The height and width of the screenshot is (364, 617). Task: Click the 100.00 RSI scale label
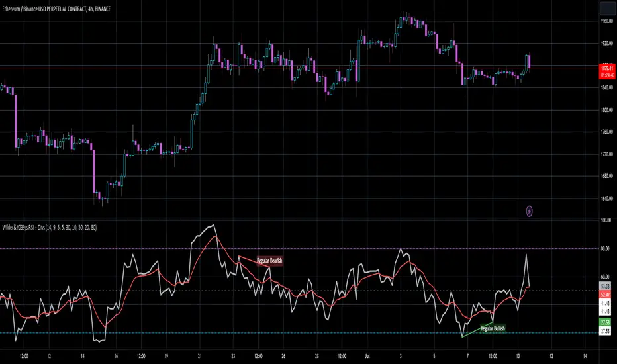[x=606, y=220]
